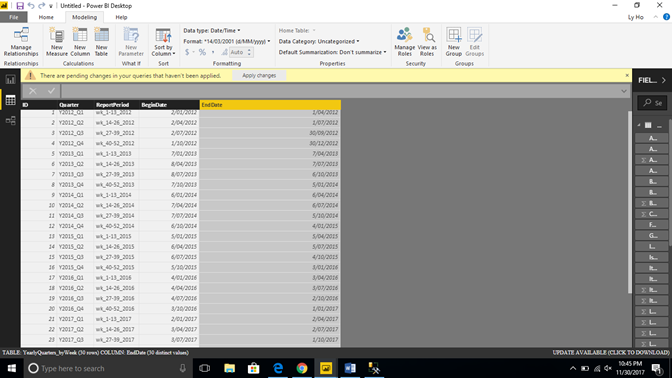Screen dimensions: 672x378
Task: Switch to the Home tab
Action: point(46,17)
